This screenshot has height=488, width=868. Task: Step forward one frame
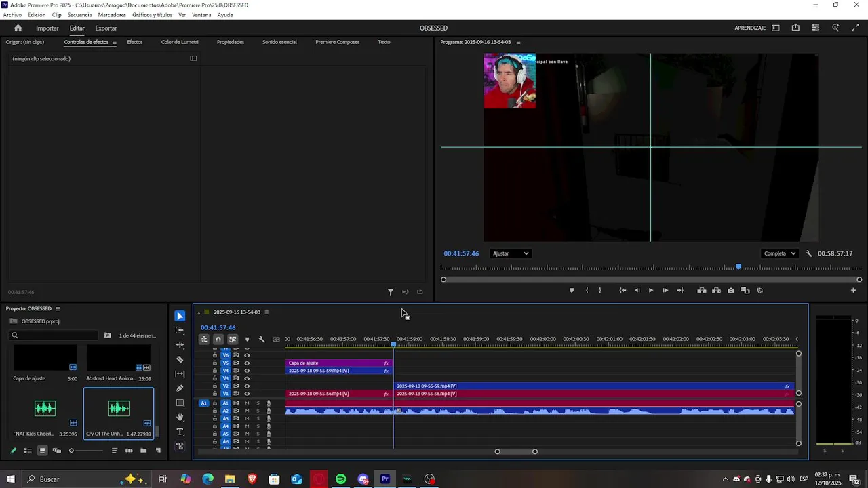[x=665, y=291]
